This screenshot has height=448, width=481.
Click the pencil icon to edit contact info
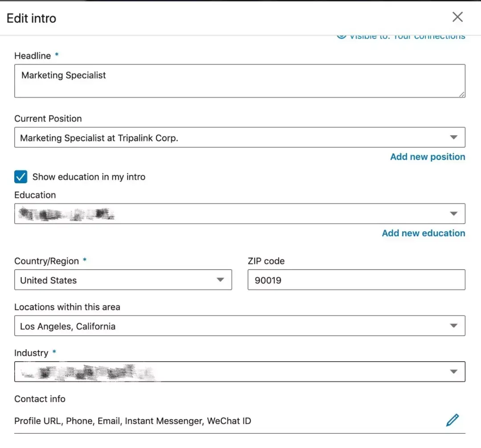click(x=452, y=420)
